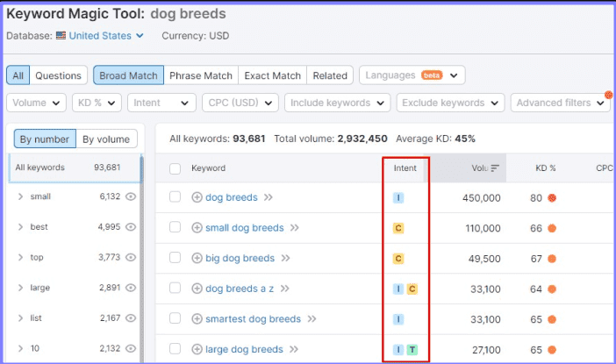Open the Languages dropdown
The image size is (616, 364).
pos(412,75)
